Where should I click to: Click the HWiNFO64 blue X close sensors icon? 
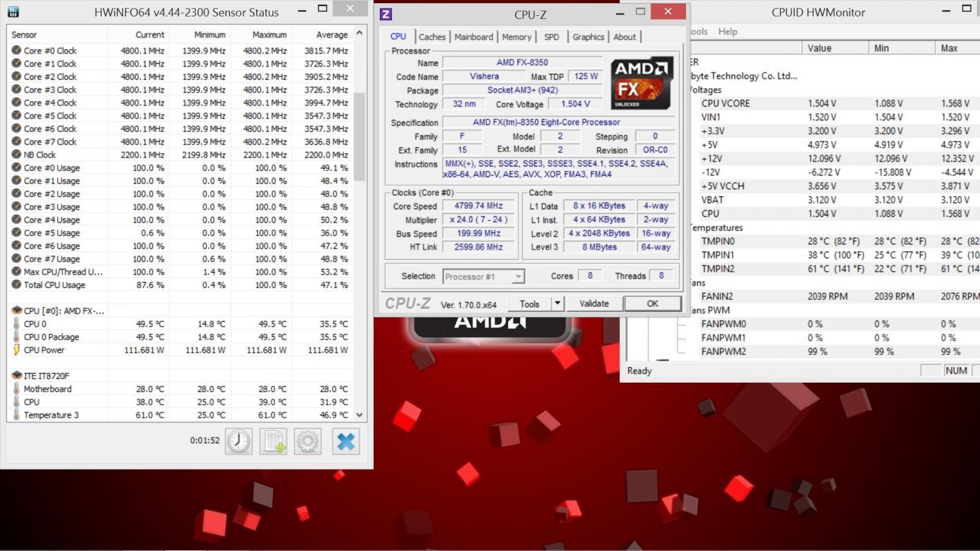pyautogui.click(x=346, y=441)
